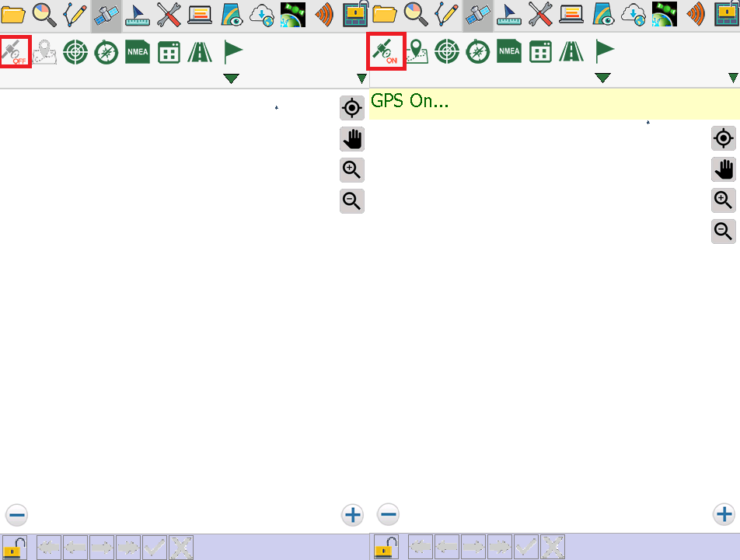This screenshot has height=560, width=740.
Task: Click round plus button in left panel
Action: tap(353, 515)
